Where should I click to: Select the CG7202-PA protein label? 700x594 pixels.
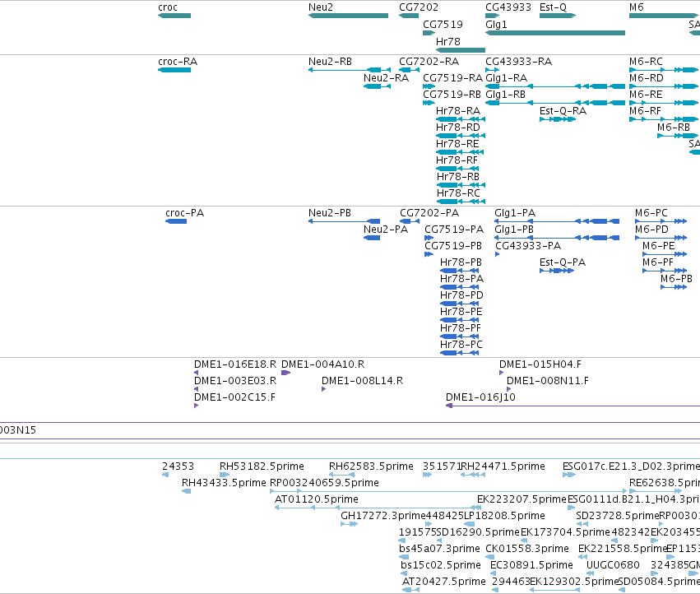click(x=429, y=213)
